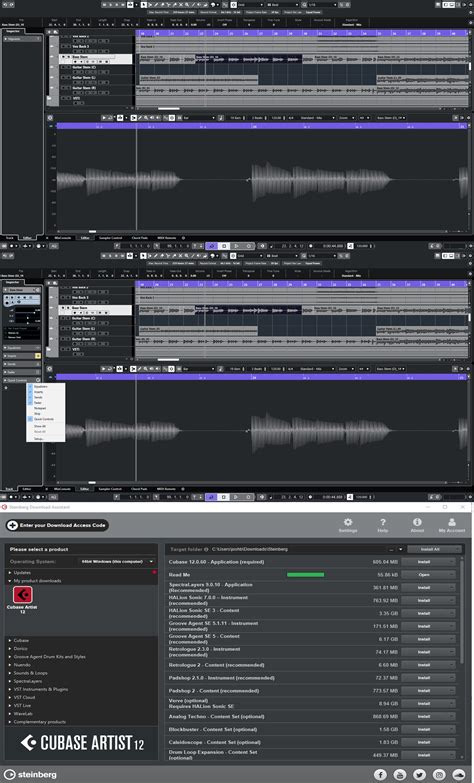Switch to Chord Pads tab in middle Cubase window
Screen dimensions: 474x783
click(x=139, y=489)
